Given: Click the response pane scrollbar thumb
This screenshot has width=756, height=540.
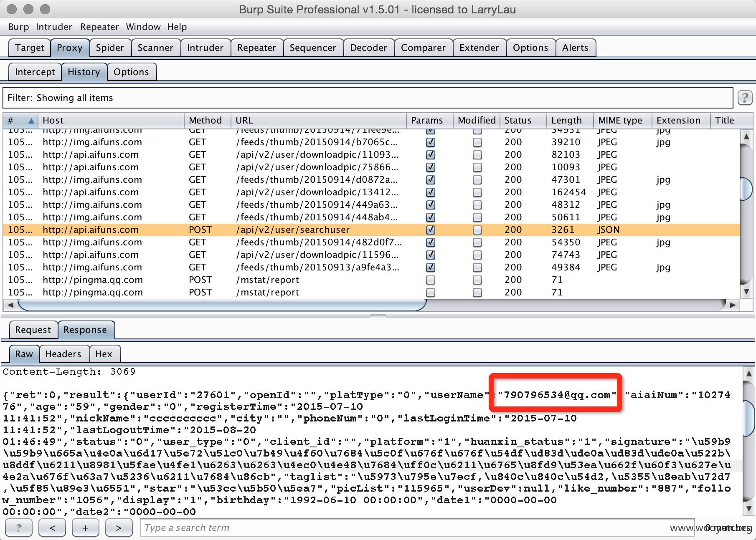Looking at the screenshot, I should tap(748, 418).
